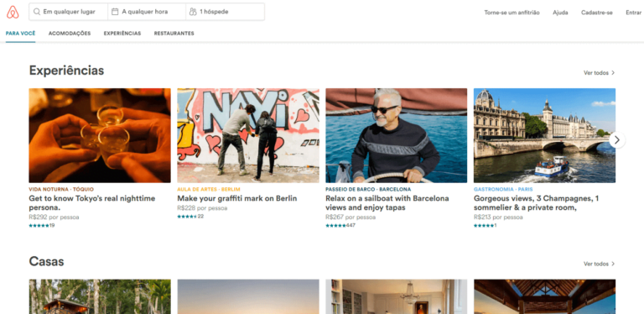Open the treehouse in forest Casas photo
This screenshot has width=644, height=314.
[x=100, y=296]
